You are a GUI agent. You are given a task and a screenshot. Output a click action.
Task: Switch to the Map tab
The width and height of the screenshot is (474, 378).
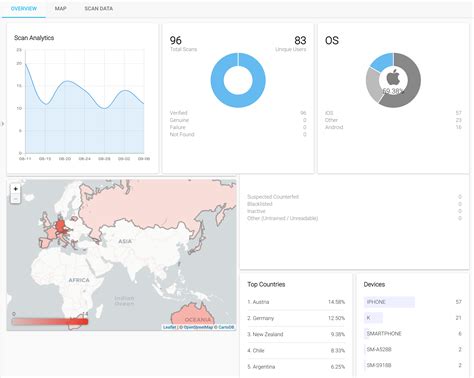(x=60, y=8)
